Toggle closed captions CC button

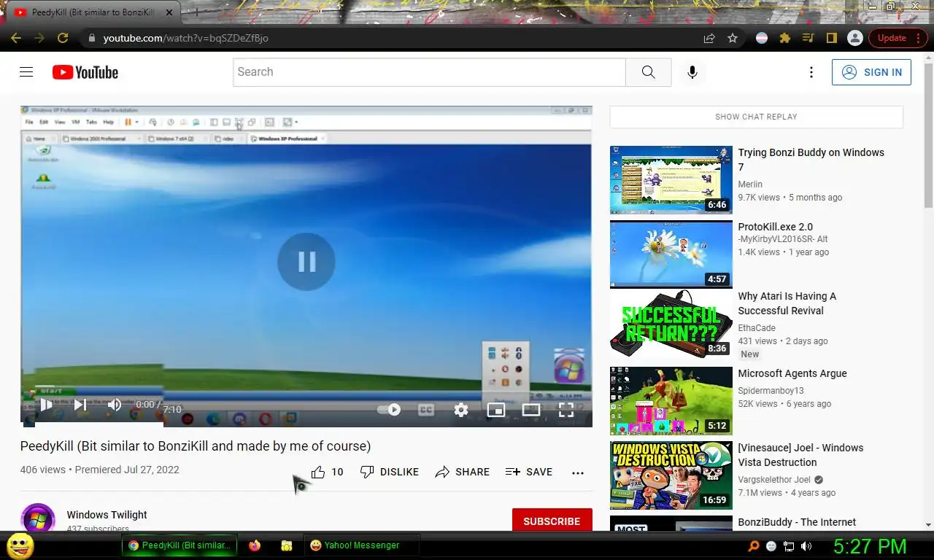point(426,410)
